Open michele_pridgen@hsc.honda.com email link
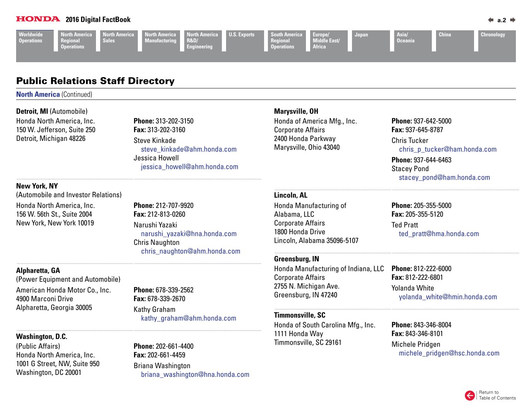 click(449, 353)
